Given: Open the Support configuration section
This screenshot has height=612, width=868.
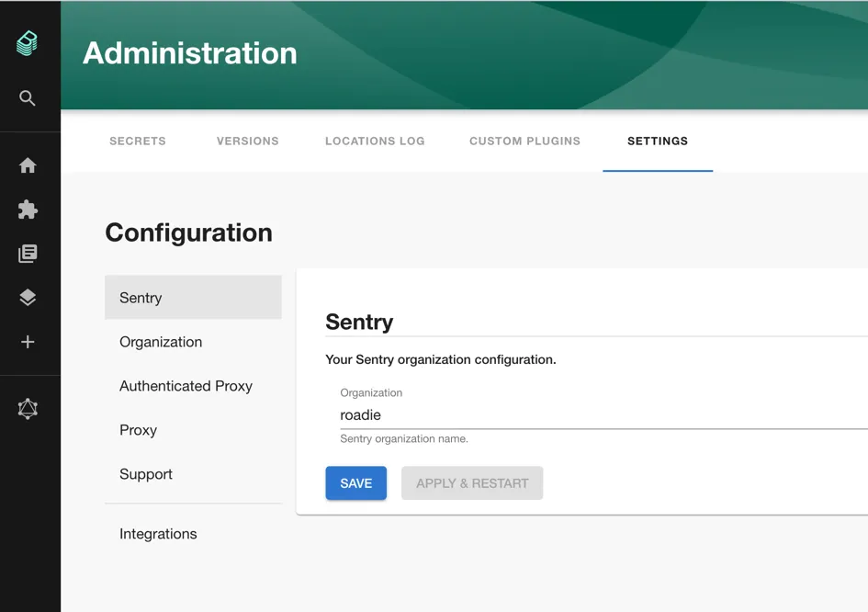Looking at the screenshot, I should [145, 473].
